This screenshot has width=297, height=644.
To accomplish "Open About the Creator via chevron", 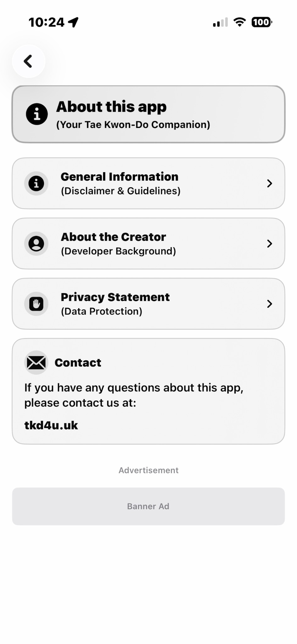I will [x=269, y=243].
